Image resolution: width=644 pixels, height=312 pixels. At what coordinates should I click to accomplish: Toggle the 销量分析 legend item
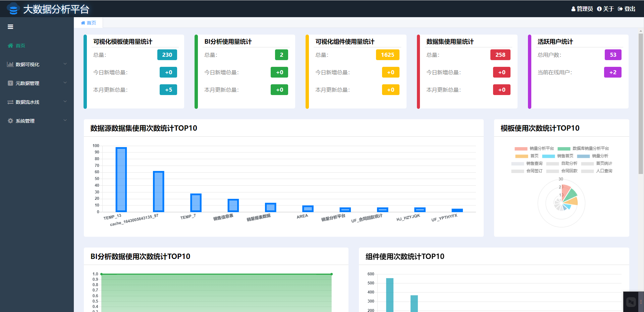coord(593,156)
